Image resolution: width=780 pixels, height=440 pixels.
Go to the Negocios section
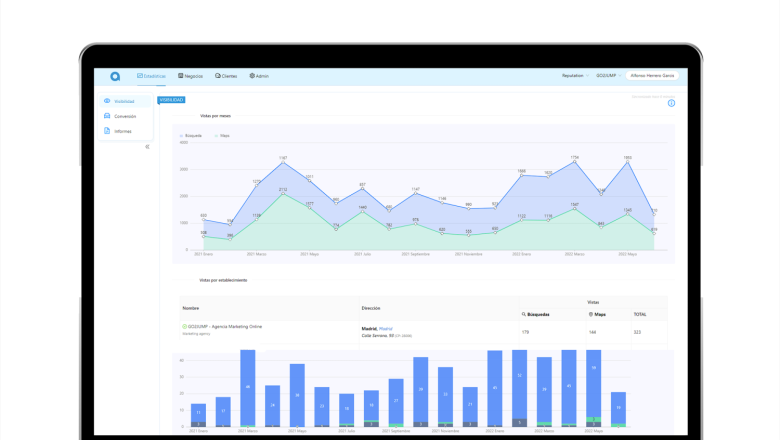[x=190, y=76]
